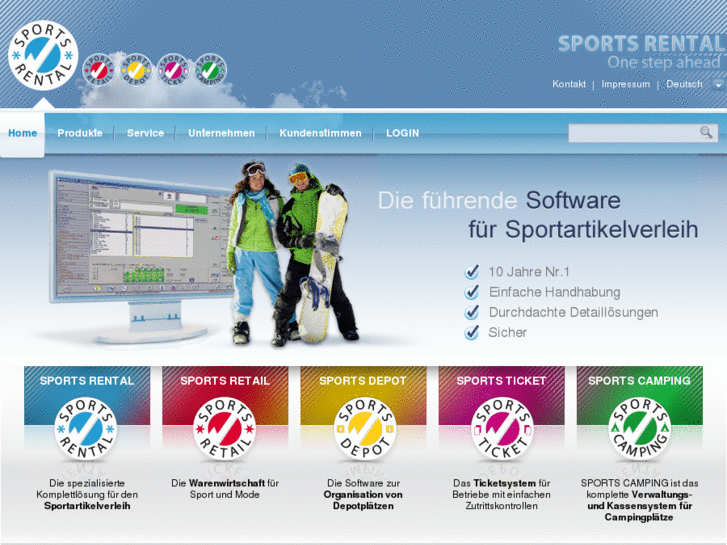The width and height of the screenshot is (727, 545).
Task: Open the Produkte menu
Action: 80,133
